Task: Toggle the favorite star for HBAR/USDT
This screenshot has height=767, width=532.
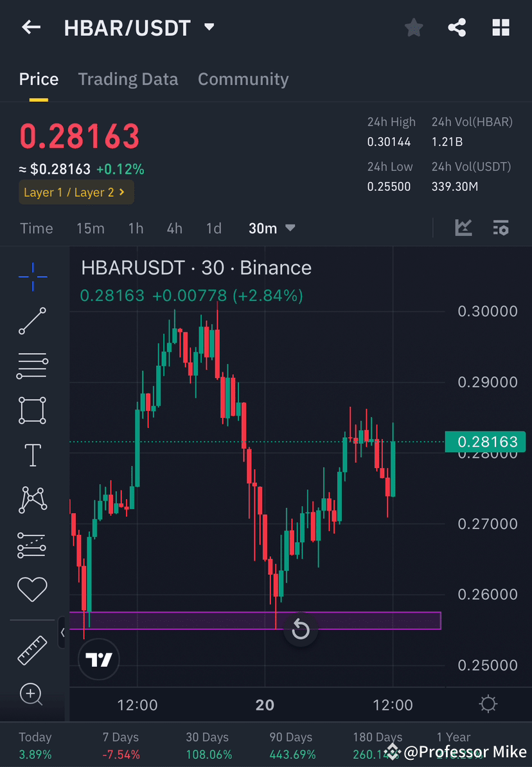Action: click(x=413, y=27)
